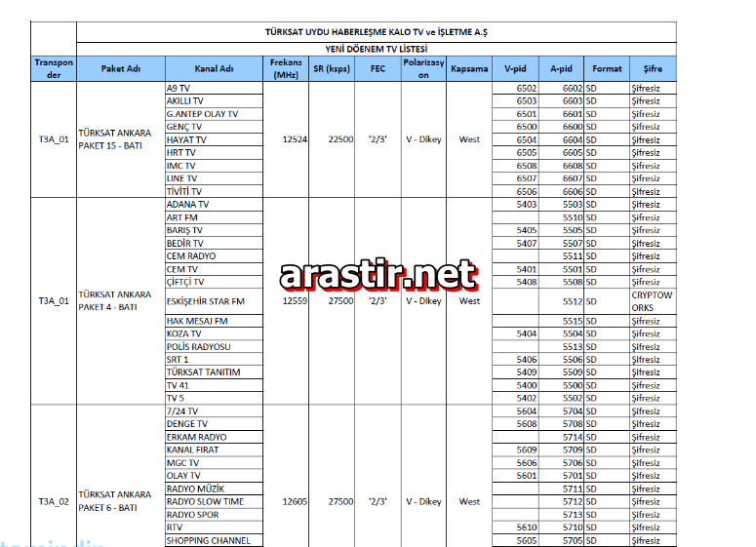756x547 pixels.
Task: Click the 'POLİS RADYOSU' channel cell
Action: pyautogui.click(x=214, y=346)
